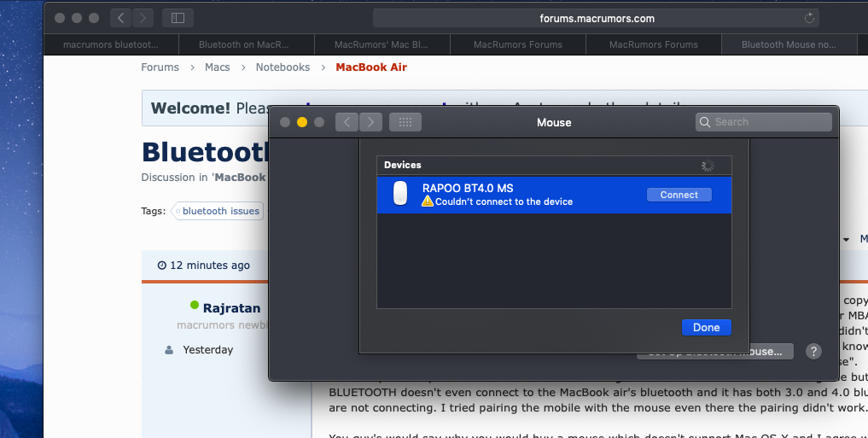Select the fifth tab titled MacRumors Forums
The image size is (868, 438).
[653, 44]
